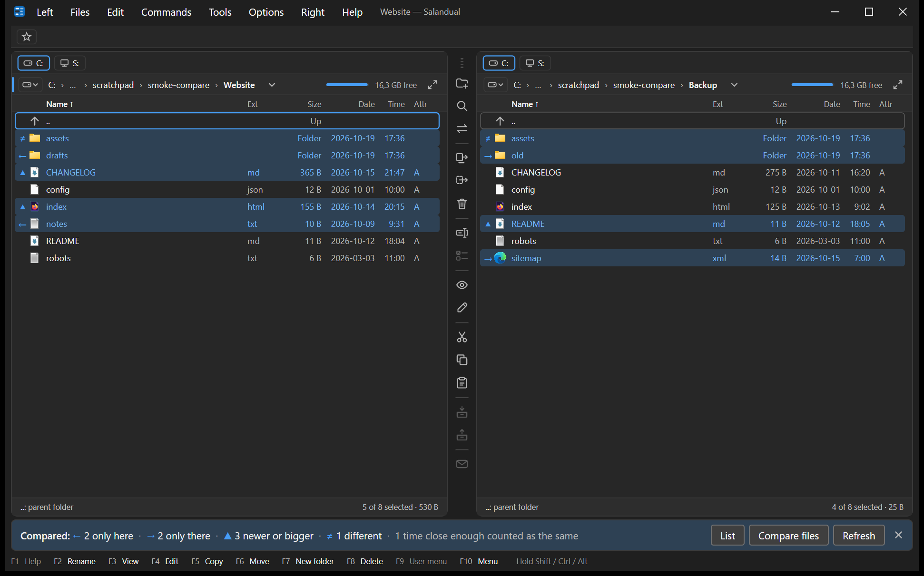Expand left breadcrumb ellipsis
The height and width of the screenshot is (576, 924).
pos(73,85)
